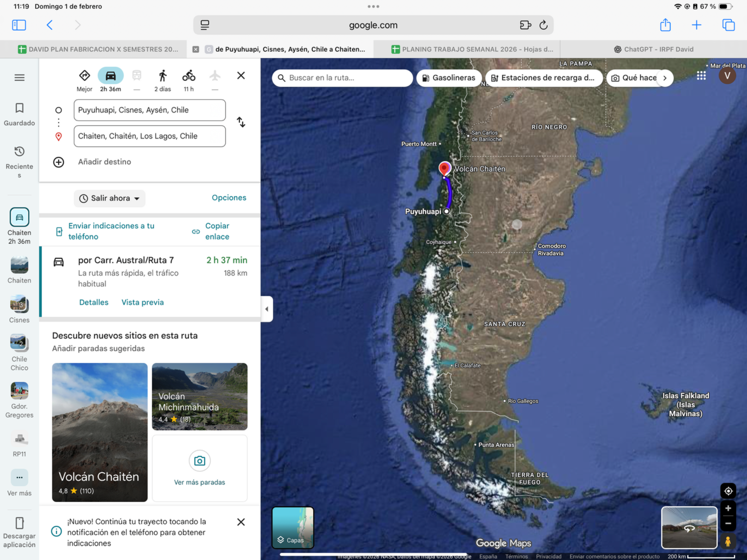Toggle the Capas map layers

[x=293, y=528]
